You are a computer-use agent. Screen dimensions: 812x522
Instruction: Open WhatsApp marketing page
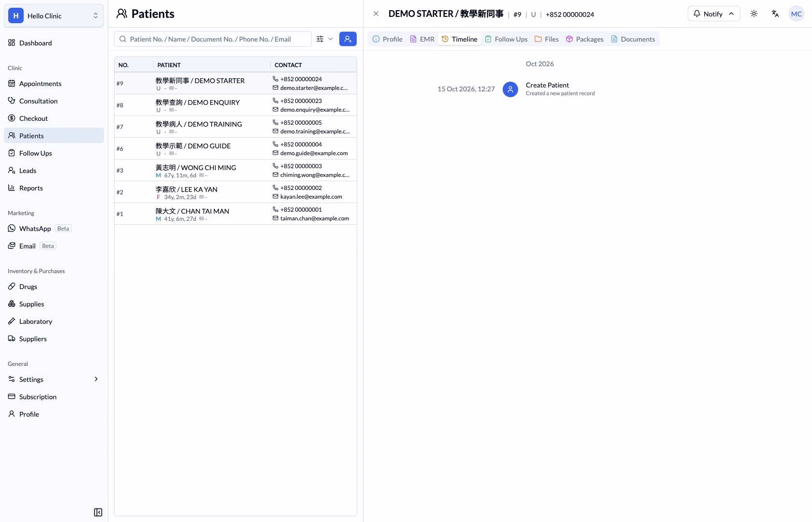click(x=54, y=229)
